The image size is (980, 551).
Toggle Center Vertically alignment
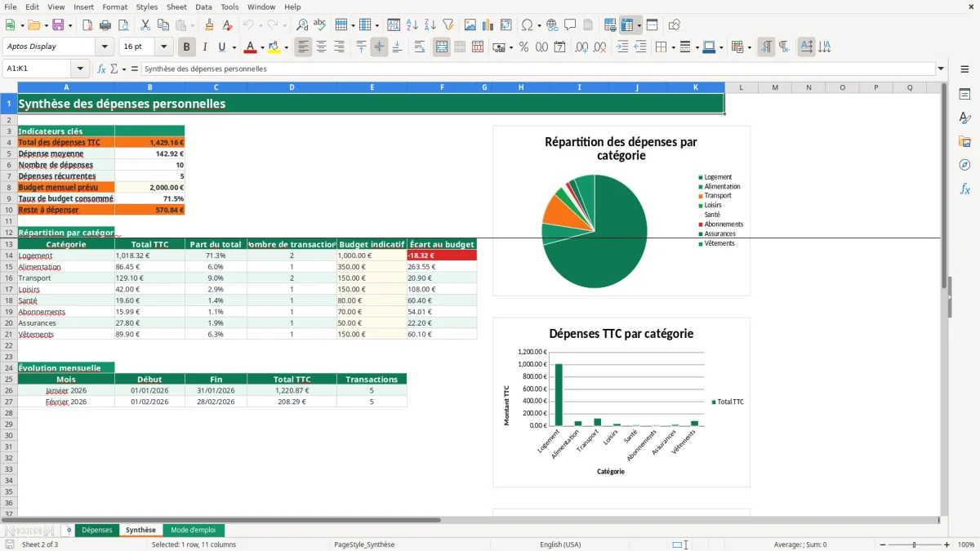379,47
